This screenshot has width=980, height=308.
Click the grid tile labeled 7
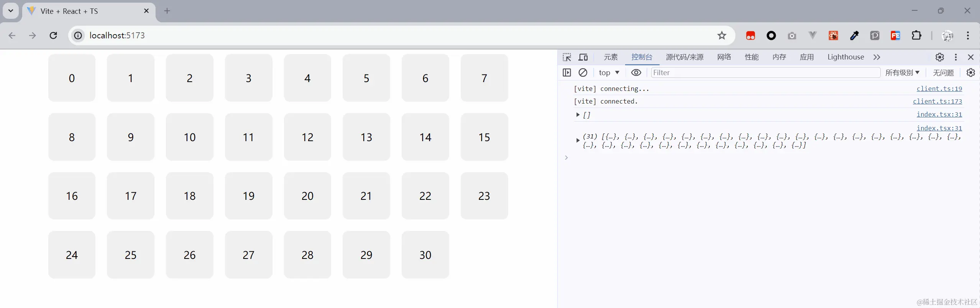coord(484,78)
